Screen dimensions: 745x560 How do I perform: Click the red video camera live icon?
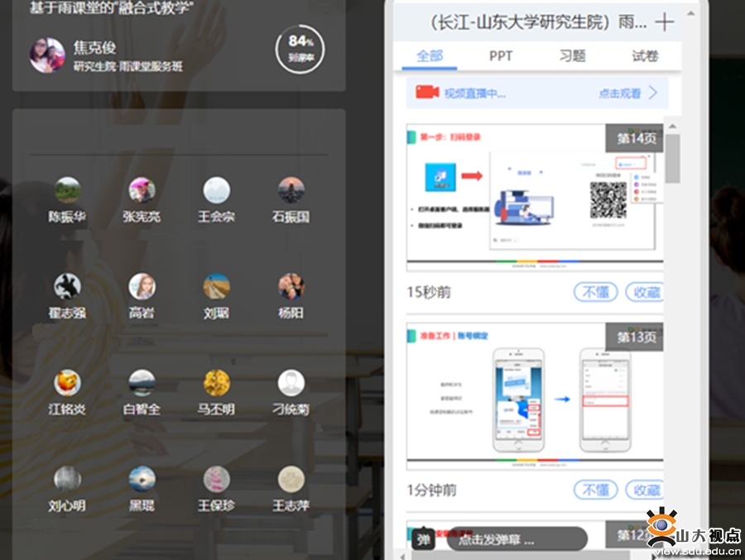[x=427, y=93]
